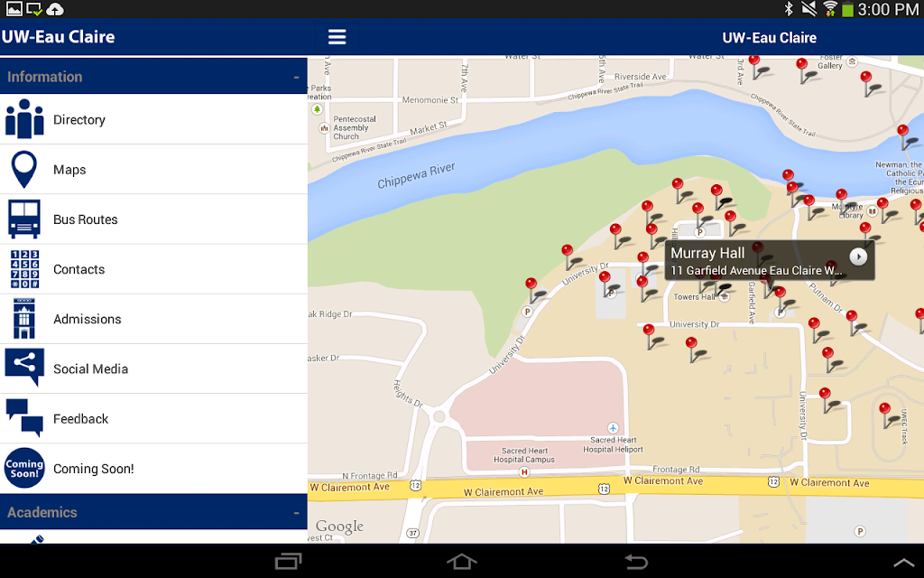The image size is (924, 578).
Task: Open the hamburger menu icon
Action: pos(337,37)
